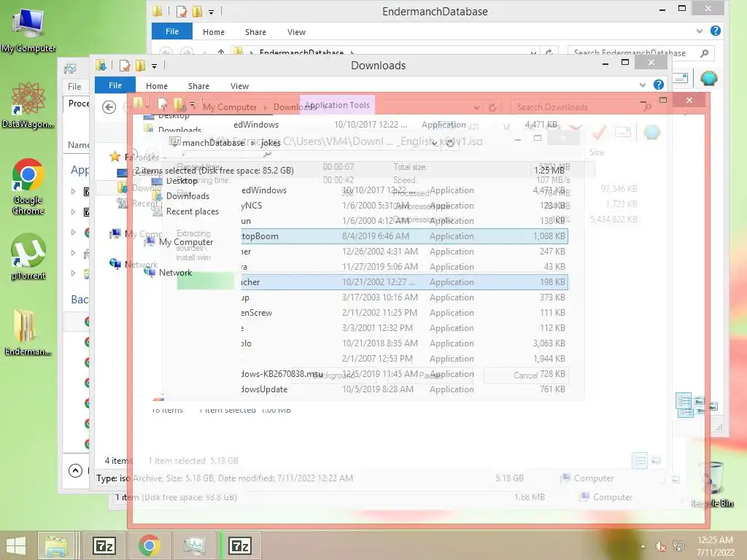Viewport: 747px width, 560px height.
Task: Show hidden tray icons arrow
Action: [643, 547]
